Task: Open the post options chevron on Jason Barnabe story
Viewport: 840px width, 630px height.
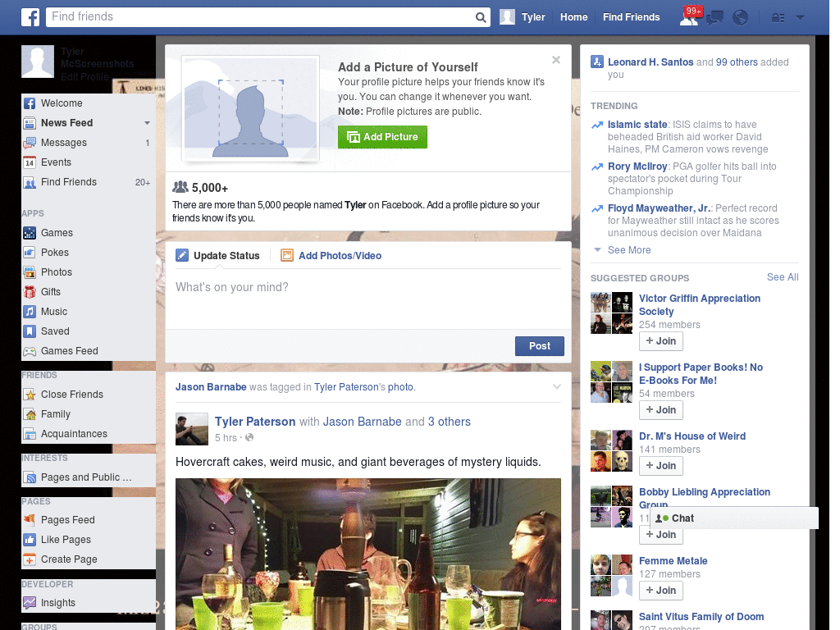Action: click(x=557, y=386)
